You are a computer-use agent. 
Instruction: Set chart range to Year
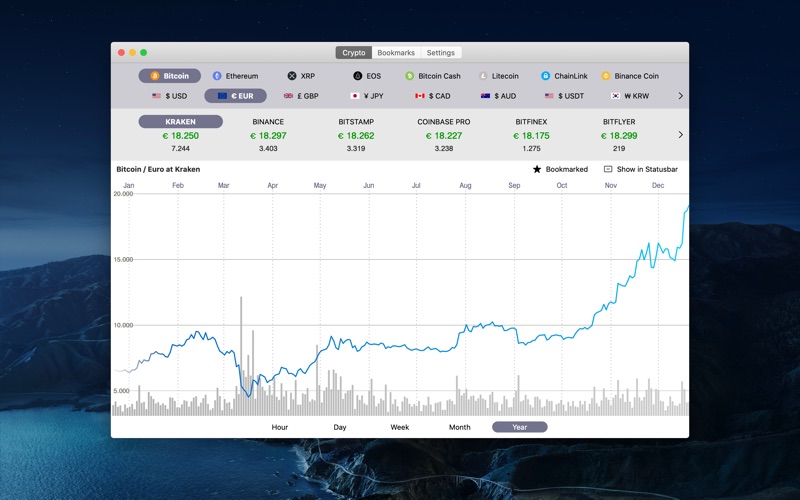(519, 427)
